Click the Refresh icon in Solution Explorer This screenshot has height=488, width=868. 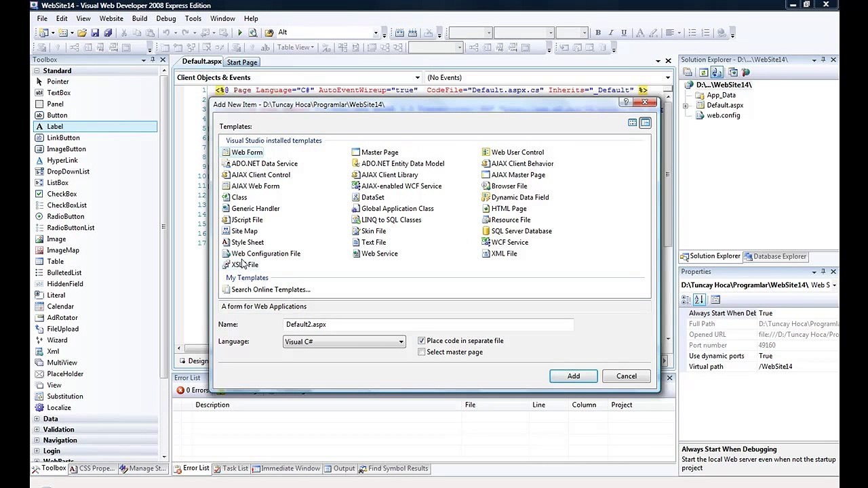(x=704, y=73)
